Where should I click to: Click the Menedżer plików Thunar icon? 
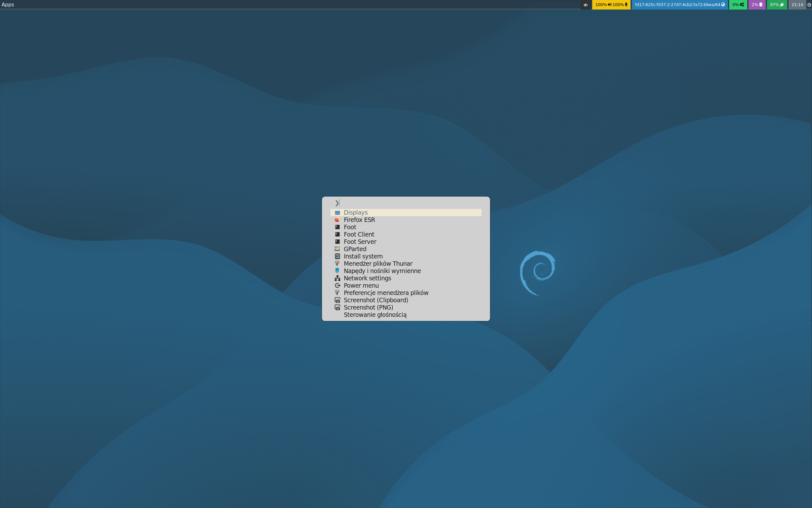pyautogui.click(x=337, y=264)
